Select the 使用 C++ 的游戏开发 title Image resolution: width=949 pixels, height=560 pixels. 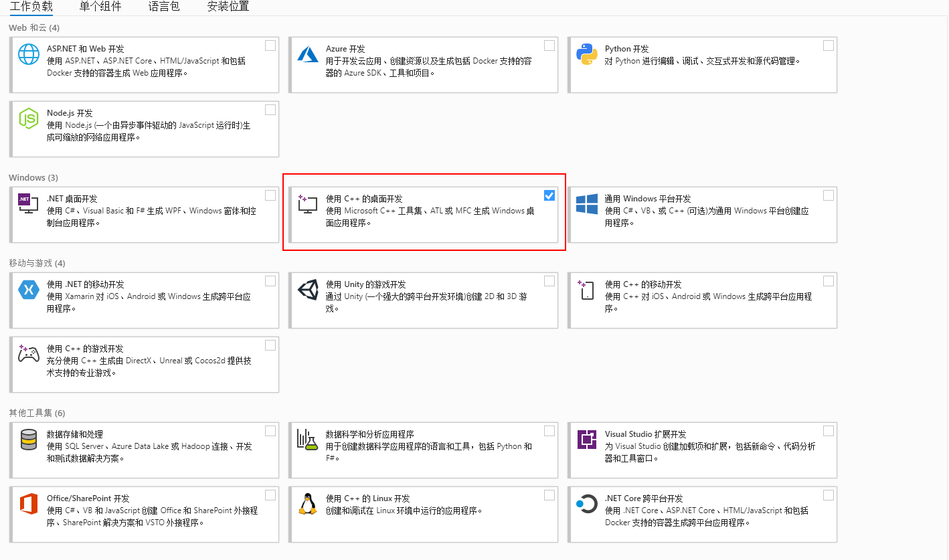(85, 349)
